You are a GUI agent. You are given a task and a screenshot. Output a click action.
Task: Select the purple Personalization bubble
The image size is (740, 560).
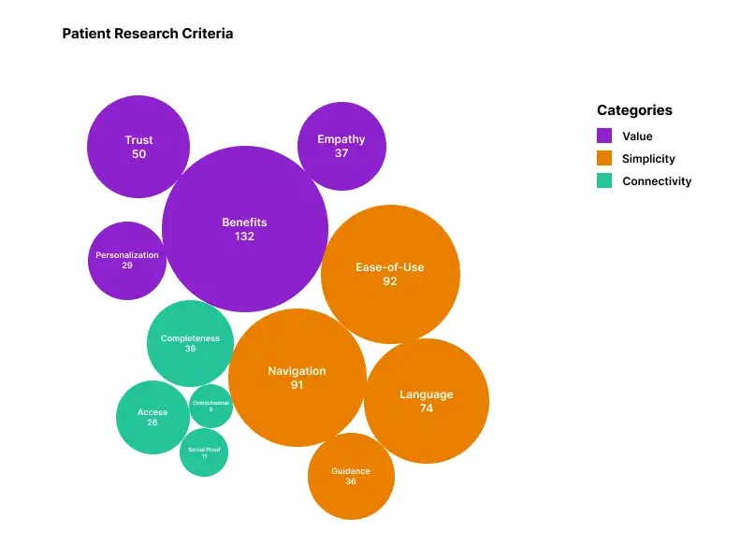pos(127,260)
